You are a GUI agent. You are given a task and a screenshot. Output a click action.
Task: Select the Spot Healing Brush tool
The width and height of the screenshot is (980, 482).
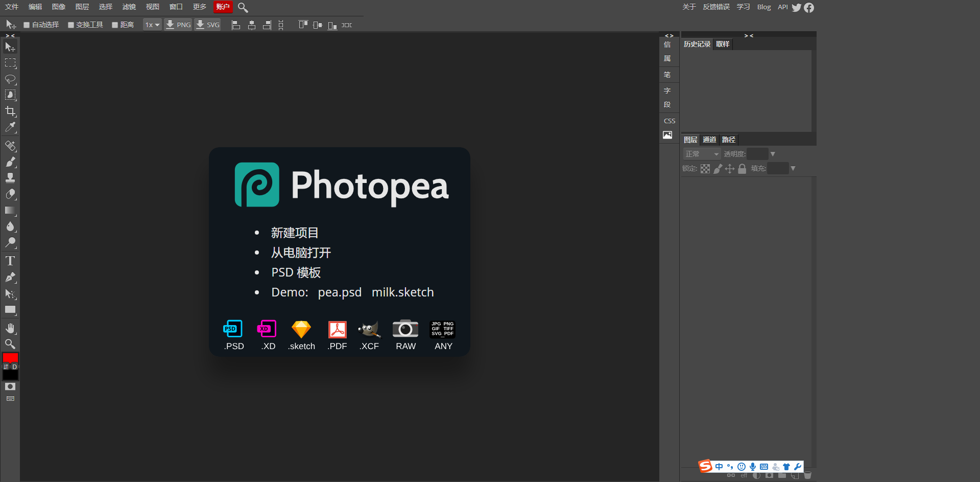coord(10,146)
